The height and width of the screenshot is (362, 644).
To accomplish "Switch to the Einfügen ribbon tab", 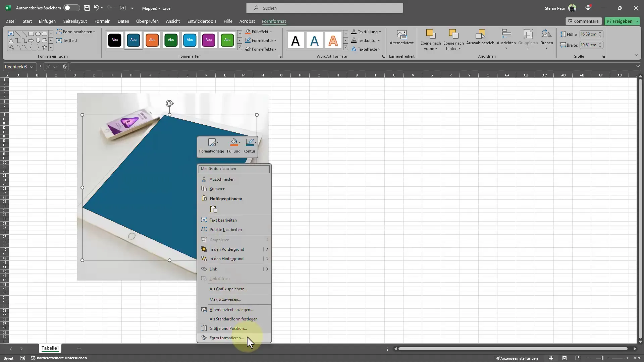I will (x=47, y=21).
